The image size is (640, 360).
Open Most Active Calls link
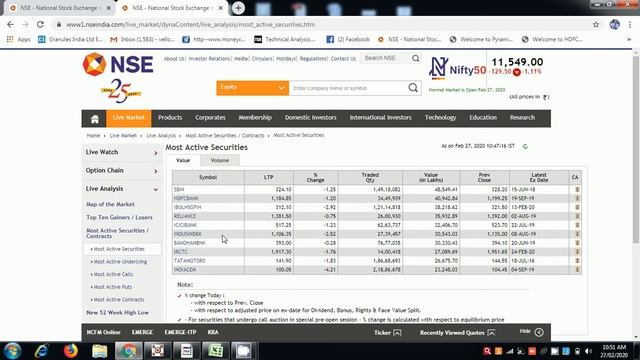click(113, 274)
